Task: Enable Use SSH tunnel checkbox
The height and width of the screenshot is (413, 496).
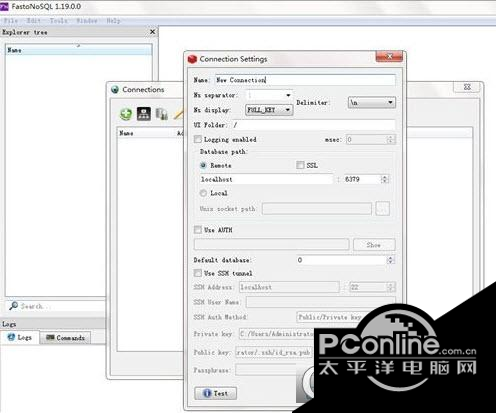Action: [x=198, y=273]
